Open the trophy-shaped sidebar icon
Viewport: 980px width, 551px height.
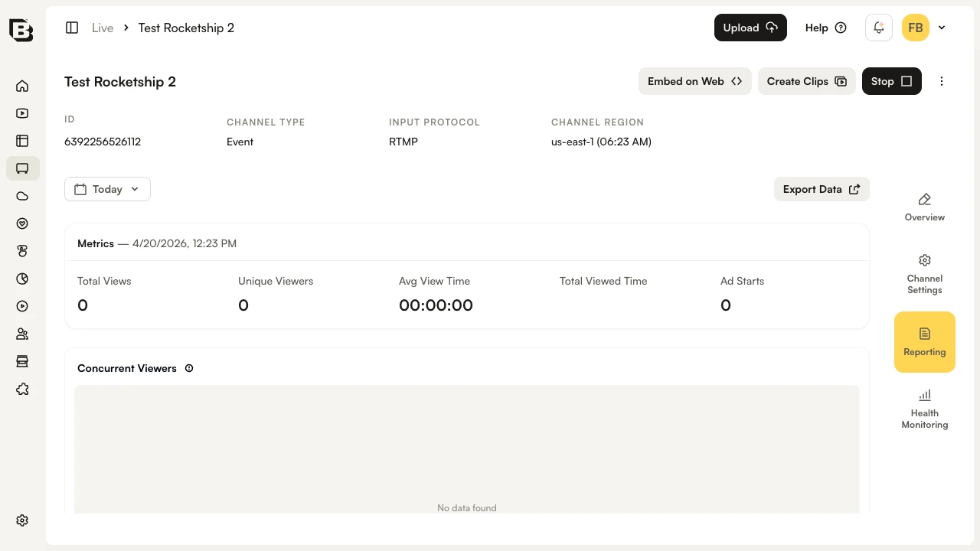22,251
